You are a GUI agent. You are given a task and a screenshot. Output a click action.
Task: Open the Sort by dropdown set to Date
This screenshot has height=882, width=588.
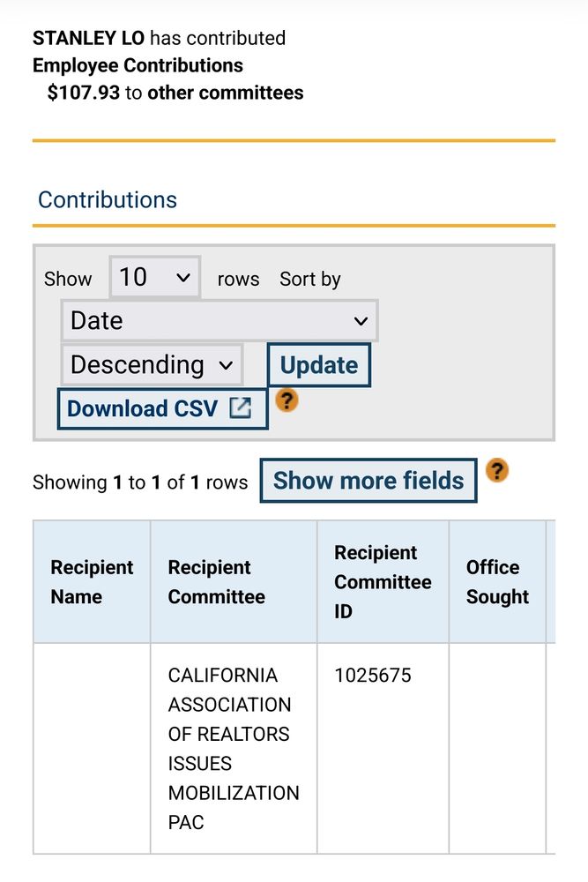pyautogui.click(x=218, y=321)
